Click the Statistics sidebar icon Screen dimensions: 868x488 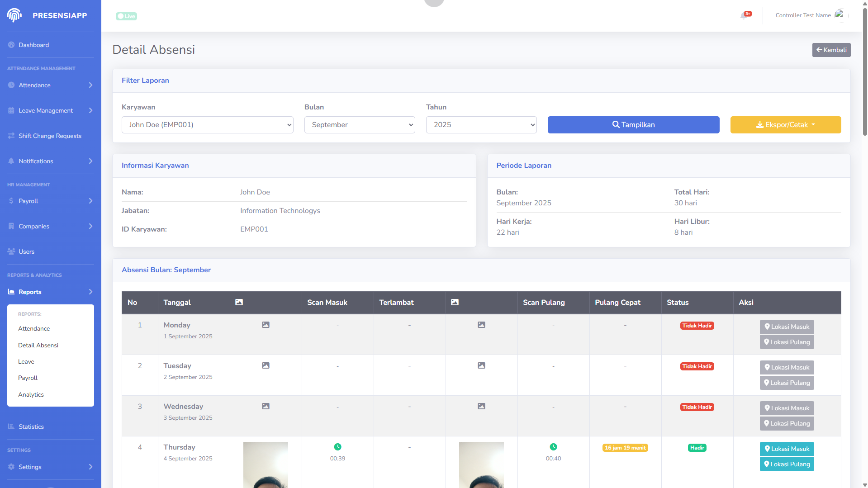click(x=11, y=426)
